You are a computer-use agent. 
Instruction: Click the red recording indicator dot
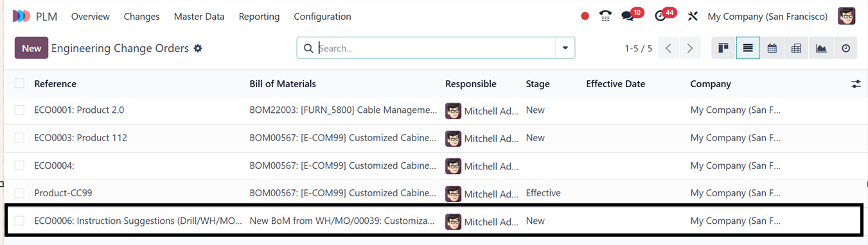[x=585, y=17]
